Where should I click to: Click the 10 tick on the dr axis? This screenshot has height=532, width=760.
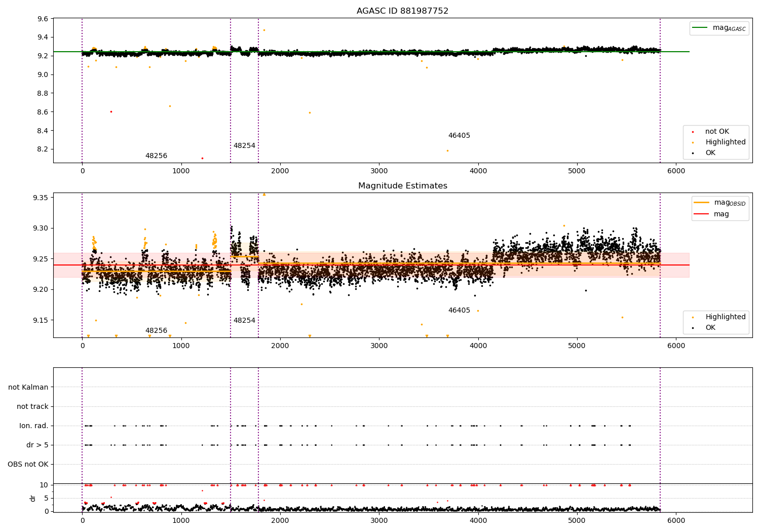[44, 485]
